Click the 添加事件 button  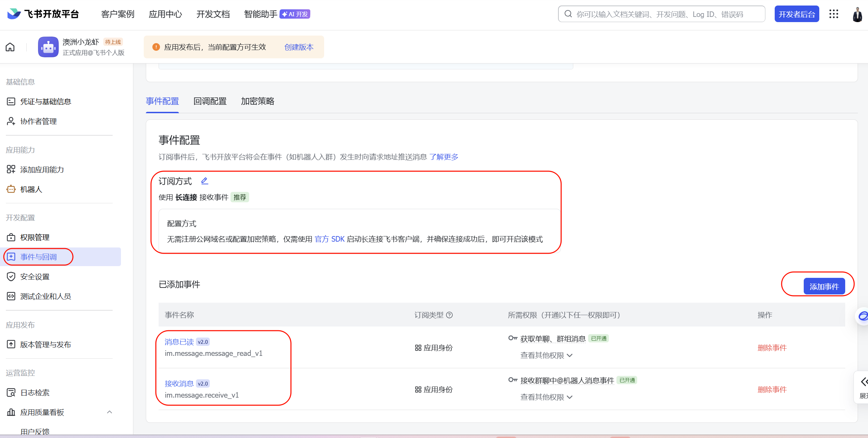coord(824,286)
